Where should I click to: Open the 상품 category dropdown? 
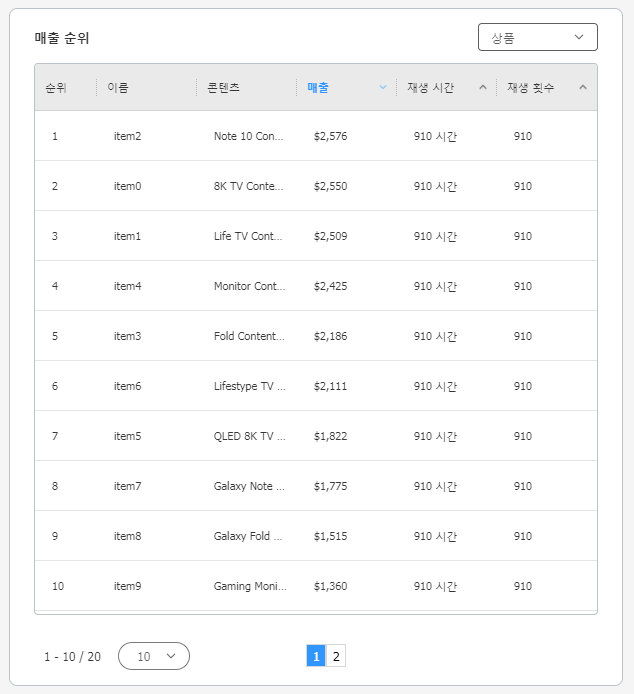click(x=537, y=37)
